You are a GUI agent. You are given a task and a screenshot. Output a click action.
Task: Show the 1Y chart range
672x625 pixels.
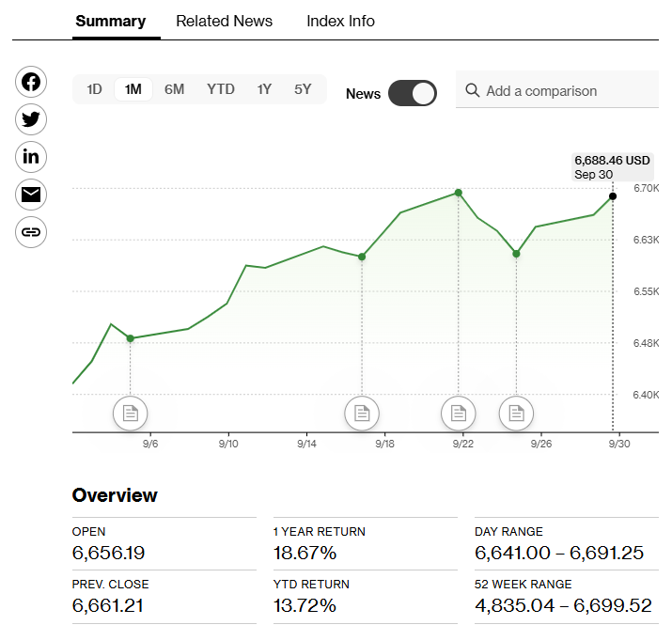264,89
